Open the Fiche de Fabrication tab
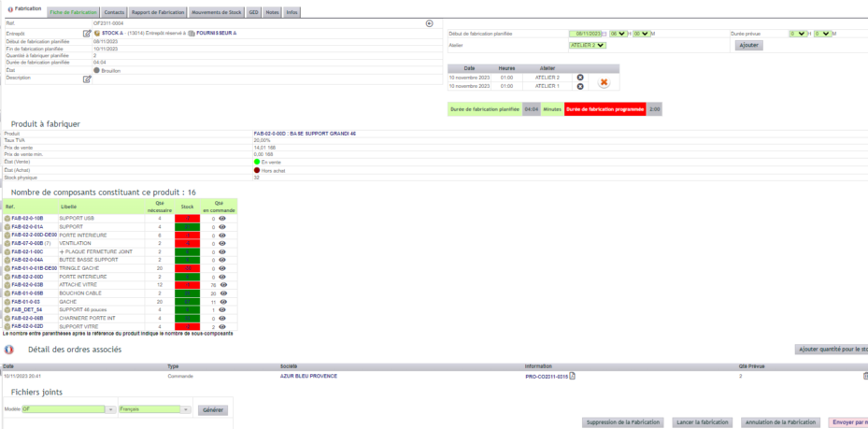 [73, 12]
